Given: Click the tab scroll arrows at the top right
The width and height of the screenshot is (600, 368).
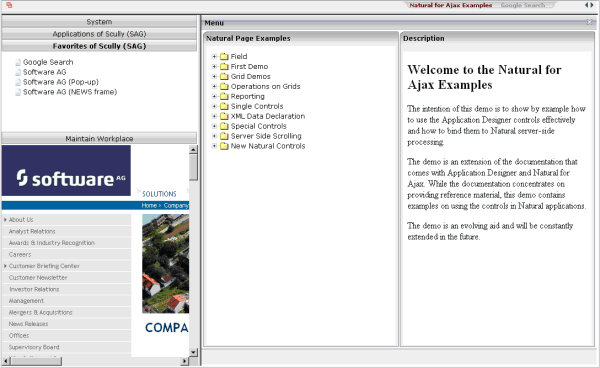Looking at the screenshot, I should point(589,5).
